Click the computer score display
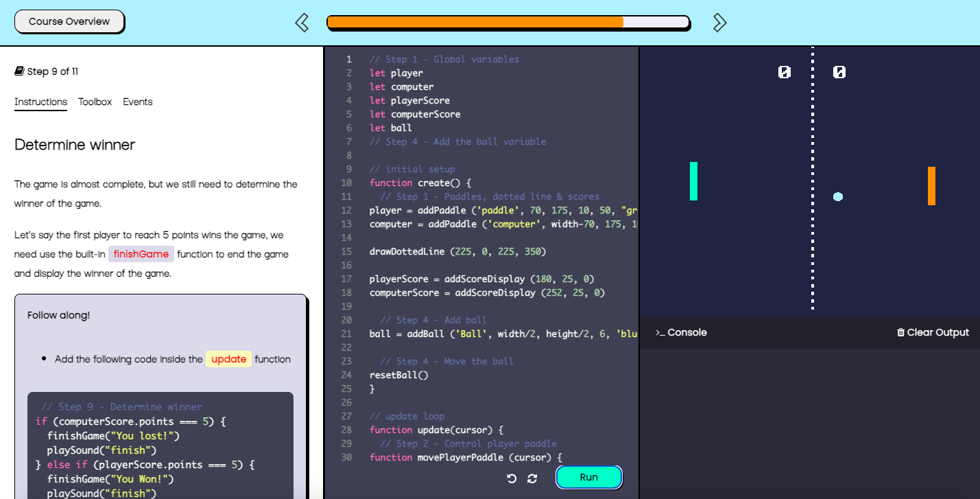 point(839,72)
